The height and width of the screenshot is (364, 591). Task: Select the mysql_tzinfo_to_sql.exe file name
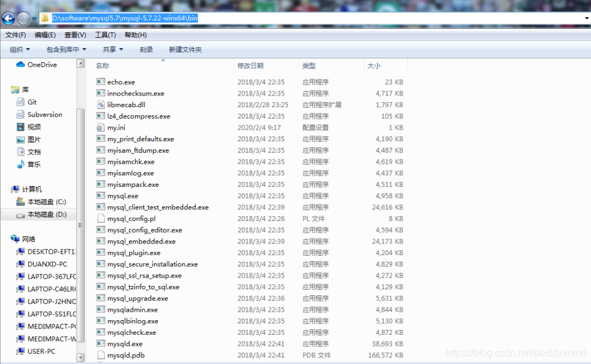click(x=143, y=287)
